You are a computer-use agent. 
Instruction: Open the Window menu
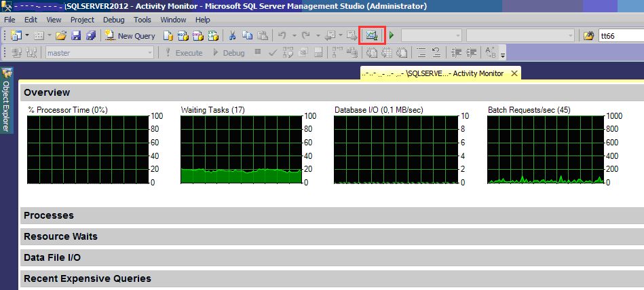[x=173, y=20]
